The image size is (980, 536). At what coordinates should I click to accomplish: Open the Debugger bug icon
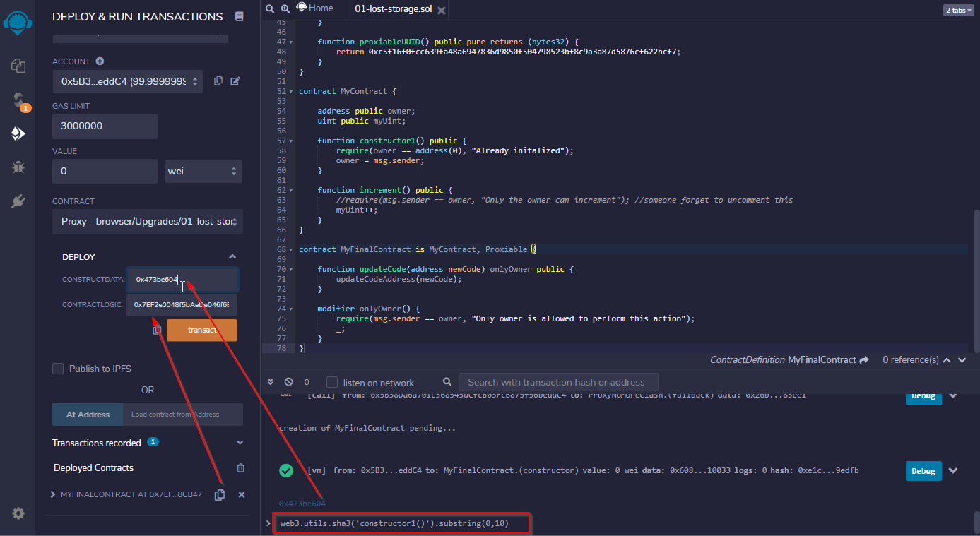18,167
